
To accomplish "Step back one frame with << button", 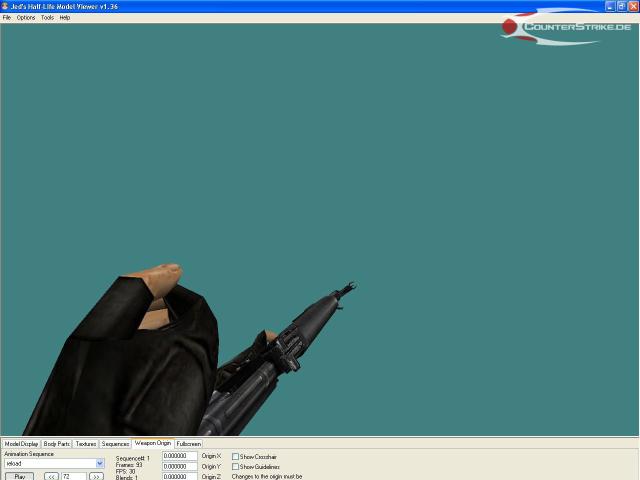I will (51, 476).
